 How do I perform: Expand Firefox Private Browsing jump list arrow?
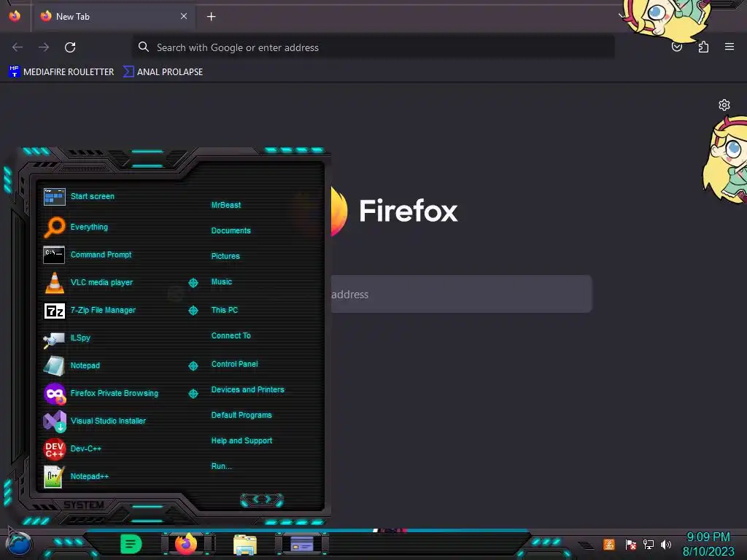pyautogui.click(x=193, y=393)
